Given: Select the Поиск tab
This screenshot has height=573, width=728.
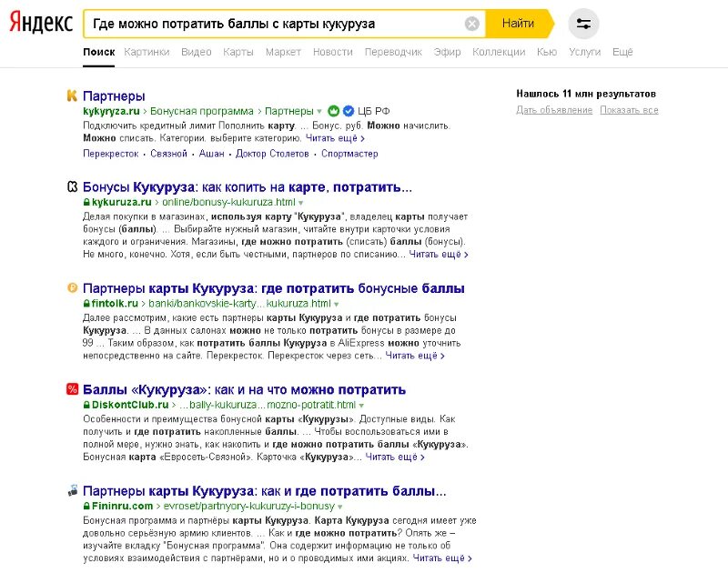Looking at the screenshot, I should pyautogui.click(x=99, y=52).
